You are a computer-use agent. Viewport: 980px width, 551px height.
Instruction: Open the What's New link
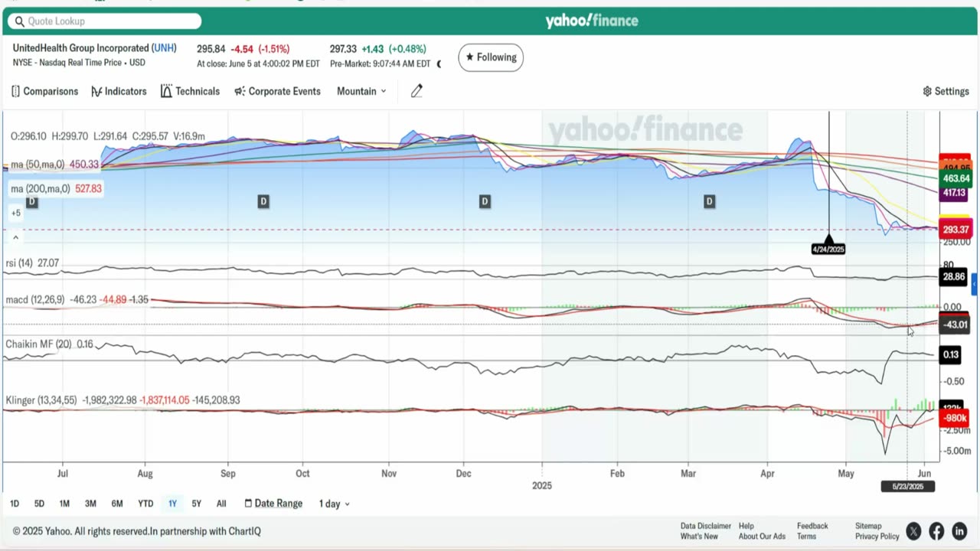698,536
